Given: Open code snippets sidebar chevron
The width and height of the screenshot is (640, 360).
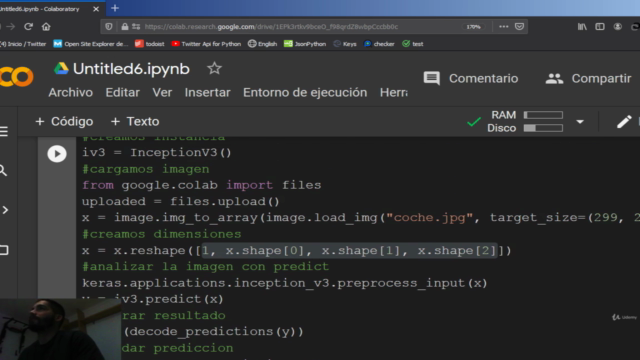Looking at the screenshot, I should click(x=5, y=210).
